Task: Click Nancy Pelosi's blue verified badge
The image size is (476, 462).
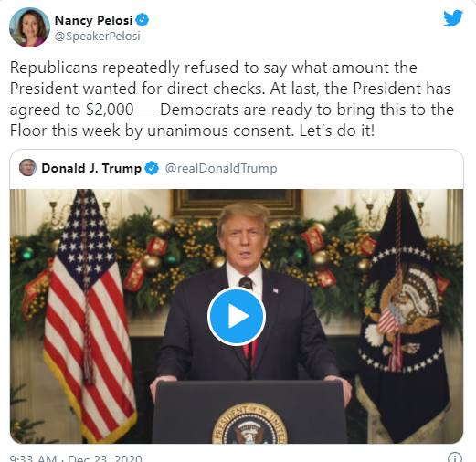Action: tap(142, 20)
